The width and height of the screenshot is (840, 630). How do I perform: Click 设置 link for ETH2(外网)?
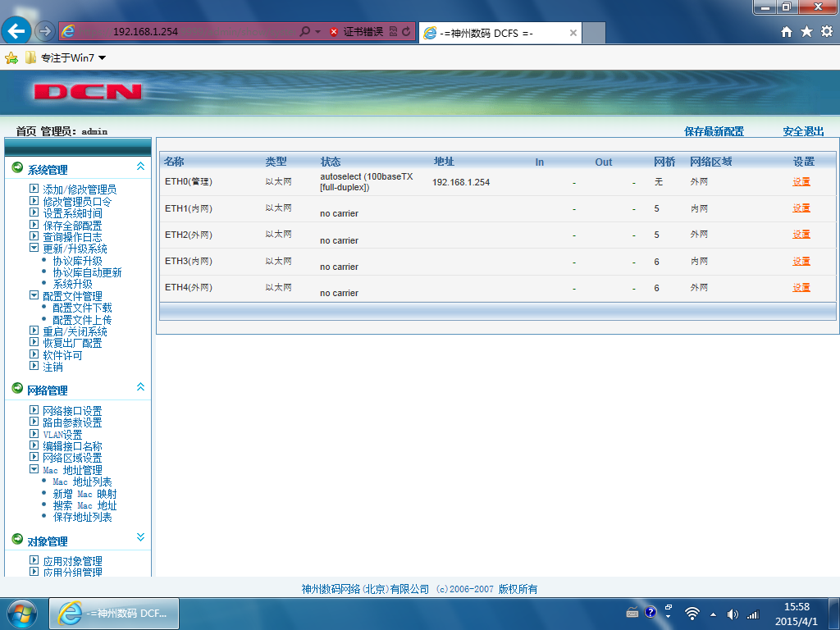(801, 234)
